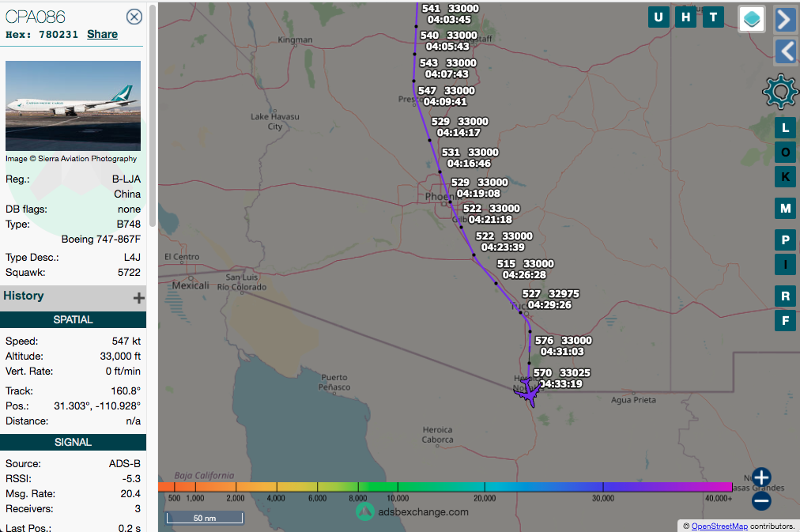Click the right chevron sidebar arrow
Viewport: 800px width, 532px height.
click(786, 20)
